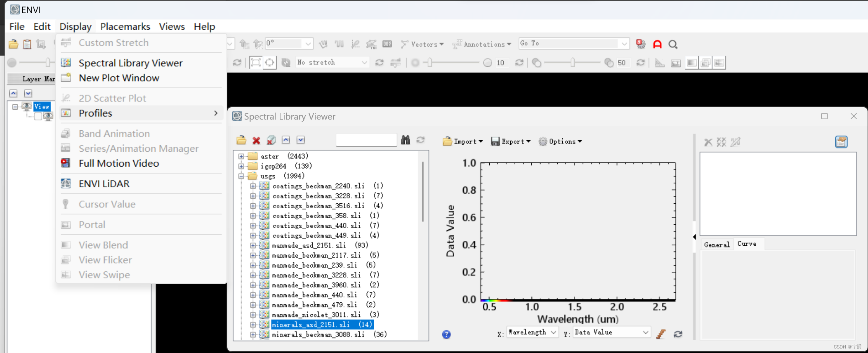868x353 pixels.
Task: Open the Help menu
Action: 205,26
